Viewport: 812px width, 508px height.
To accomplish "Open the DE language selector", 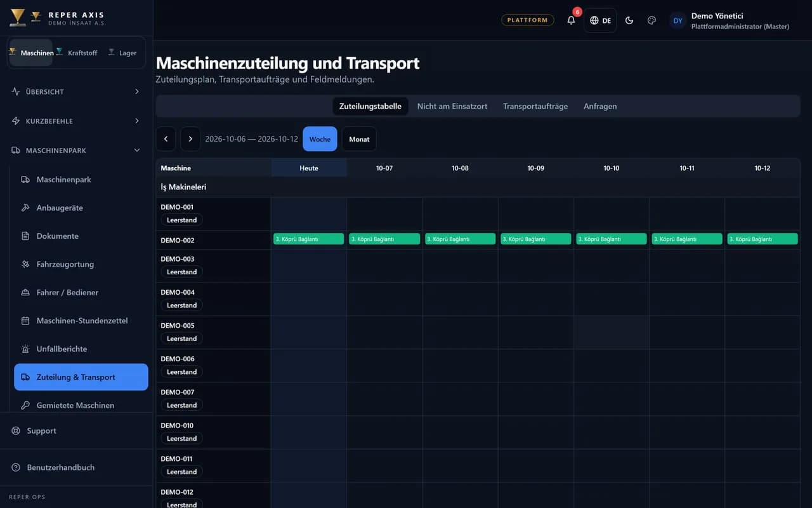I will (600, 20).
